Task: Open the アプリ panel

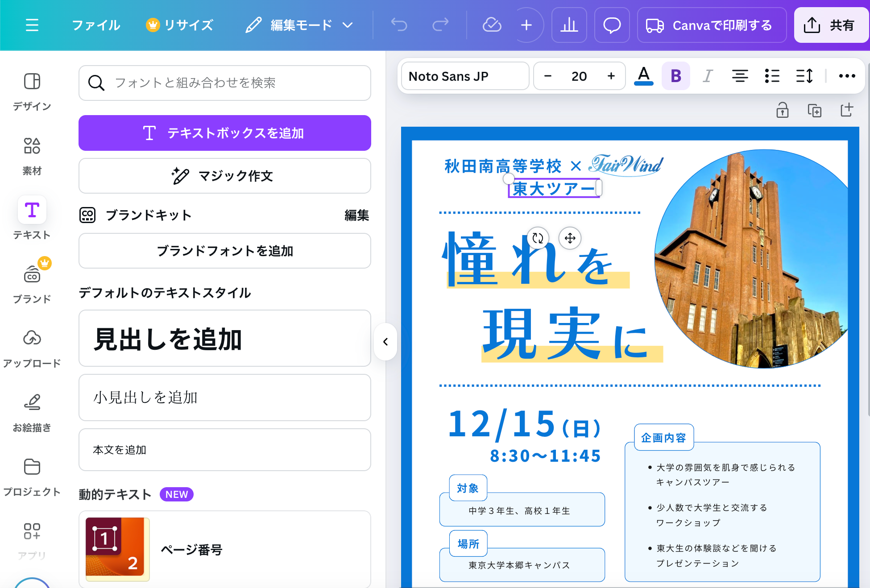Action: (x=32, y=537)
